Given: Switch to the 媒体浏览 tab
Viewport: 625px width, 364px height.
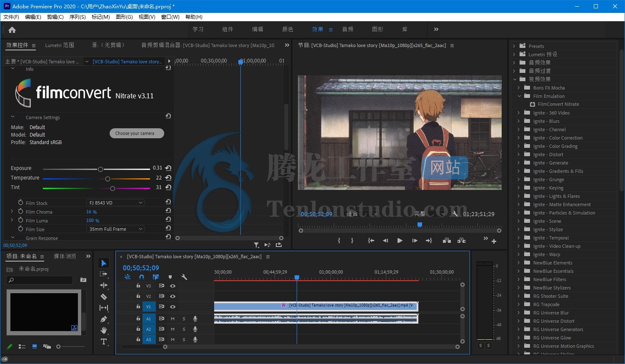Looking at the screenshot, I should coord(65,256).
